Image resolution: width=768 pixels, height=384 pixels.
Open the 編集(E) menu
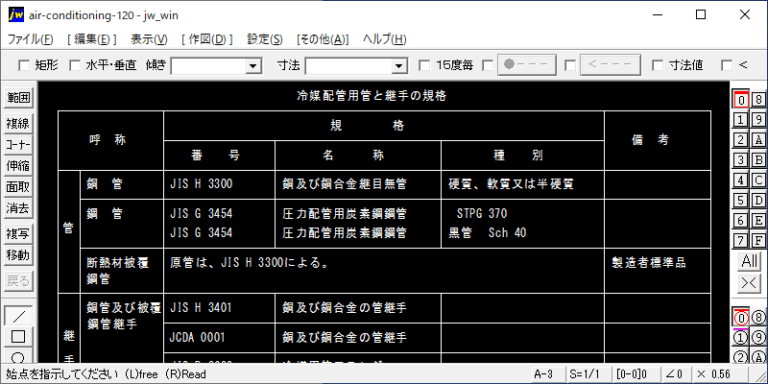pyautogui.click(x=92, y=40)
